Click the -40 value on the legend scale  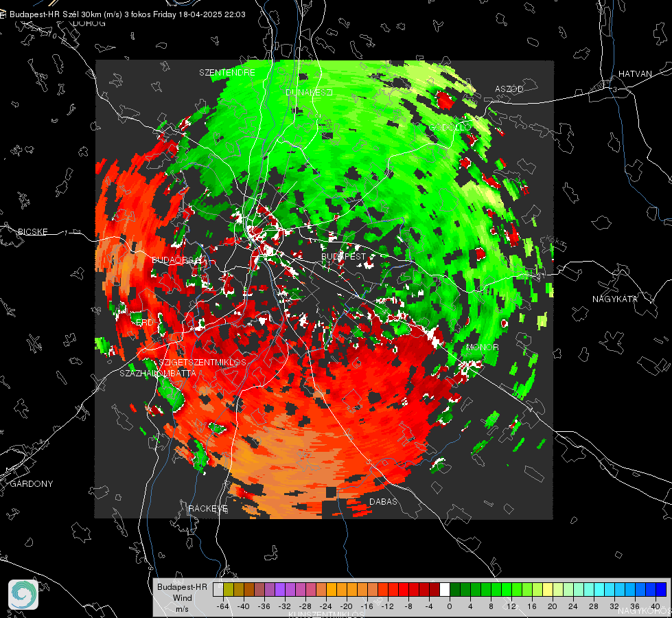pos(243,606)
